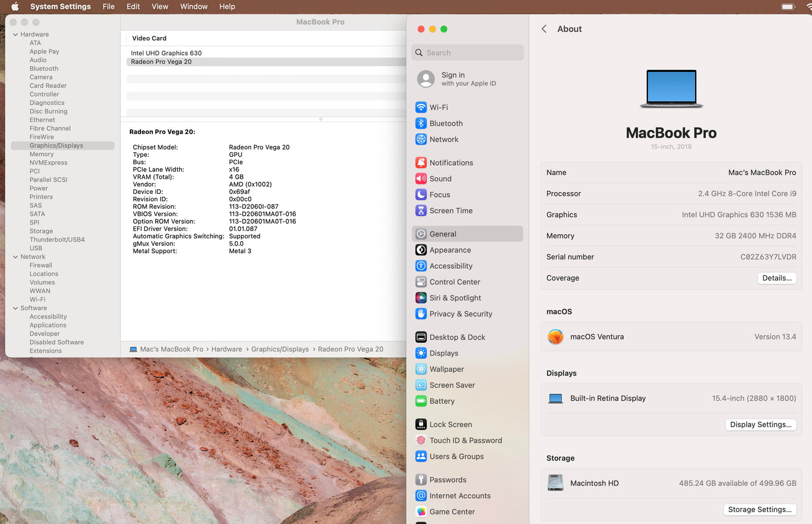
Task: Click the Apple menu logo
Action: (x=15, y=7)
